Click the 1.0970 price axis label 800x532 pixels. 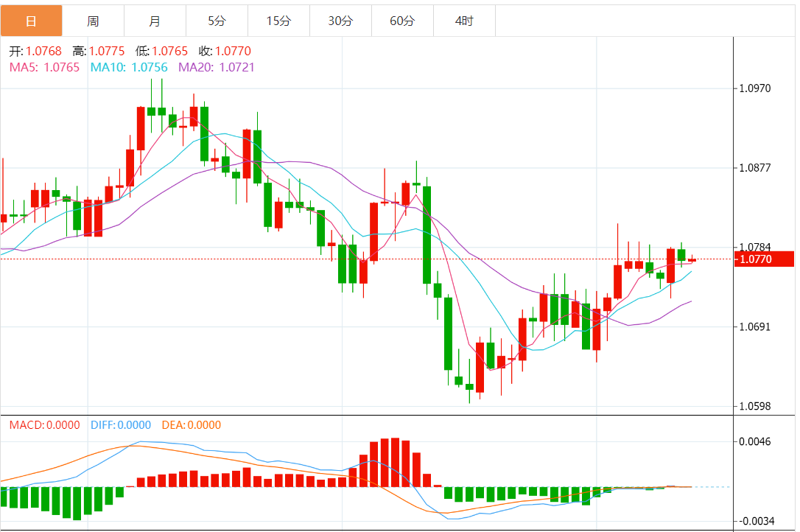pos(755,88)
